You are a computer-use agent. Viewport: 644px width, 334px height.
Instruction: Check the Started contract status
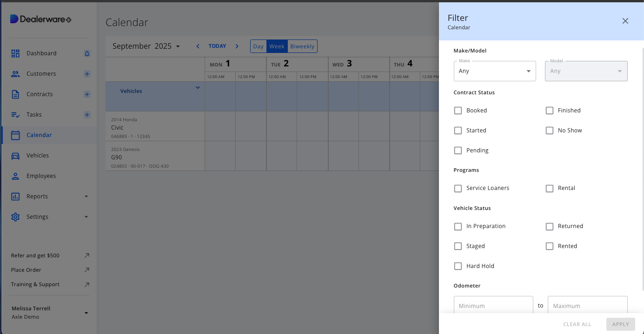pos(458,131)
